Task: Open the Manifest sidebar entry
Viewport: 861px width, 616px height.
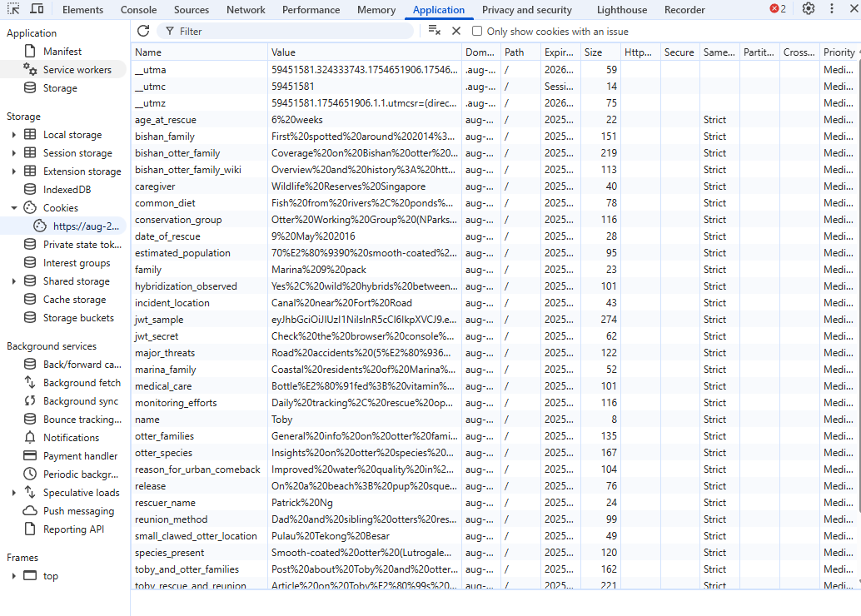Action: [62, 52]
